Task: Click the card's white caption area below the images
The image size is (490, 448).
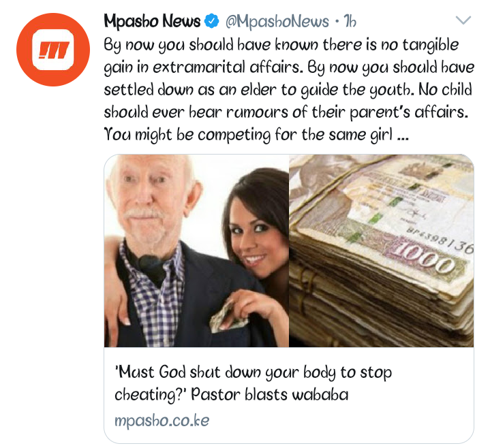Action: (x=289, y=395)
